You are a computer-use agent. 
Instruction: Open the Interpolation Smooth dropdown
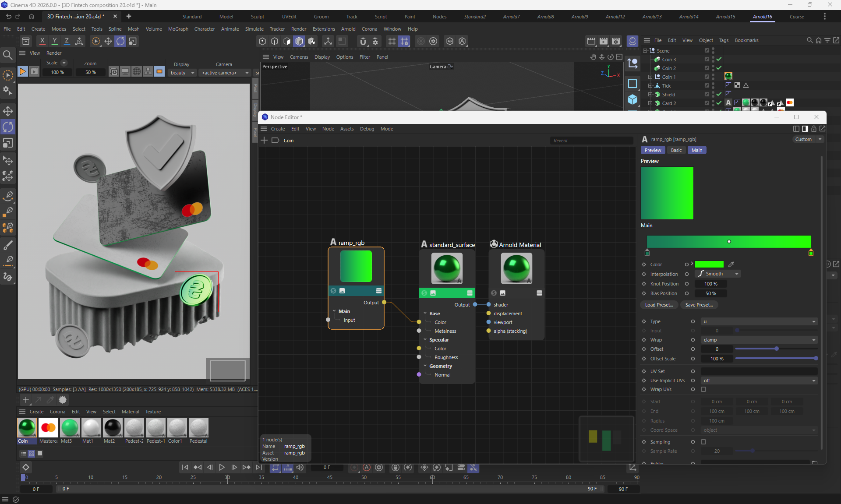tap(717, 274)
